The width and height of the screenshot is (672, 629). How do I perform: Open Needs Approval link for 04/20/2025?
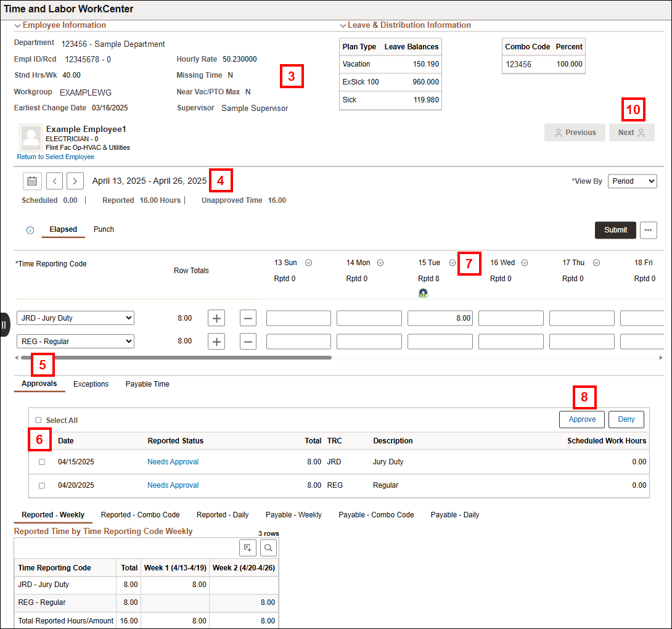pos(173,485)
